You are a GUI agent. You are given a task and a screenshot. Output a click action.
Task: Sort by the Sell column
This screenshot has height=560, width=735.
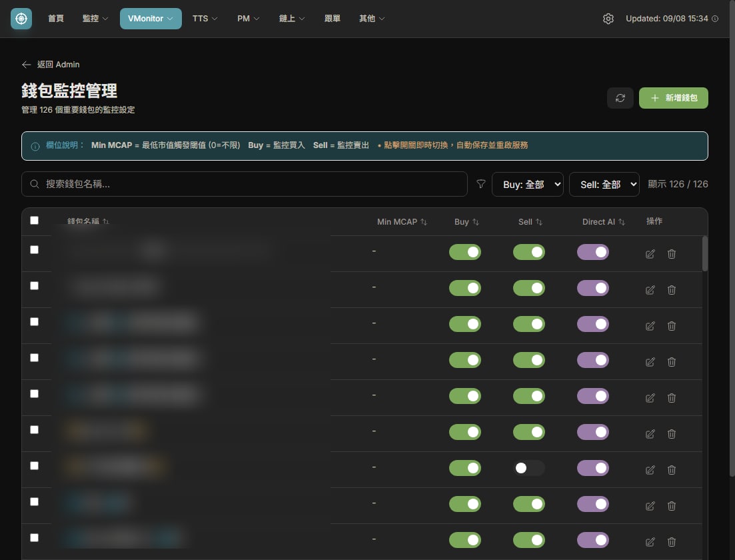coord(530,222)
